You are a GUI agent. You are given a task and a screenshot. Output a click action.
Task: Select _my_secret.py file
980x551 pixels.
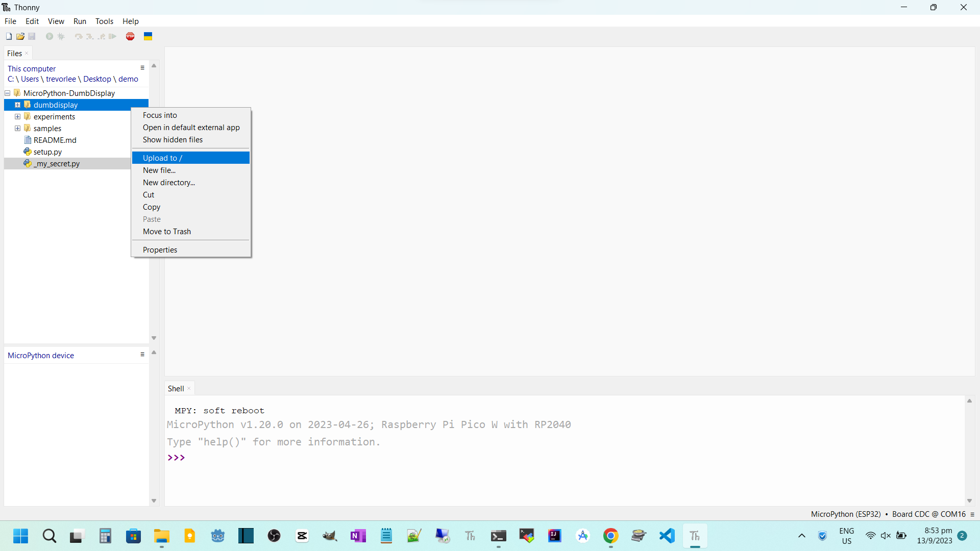[x=57, y=163]
